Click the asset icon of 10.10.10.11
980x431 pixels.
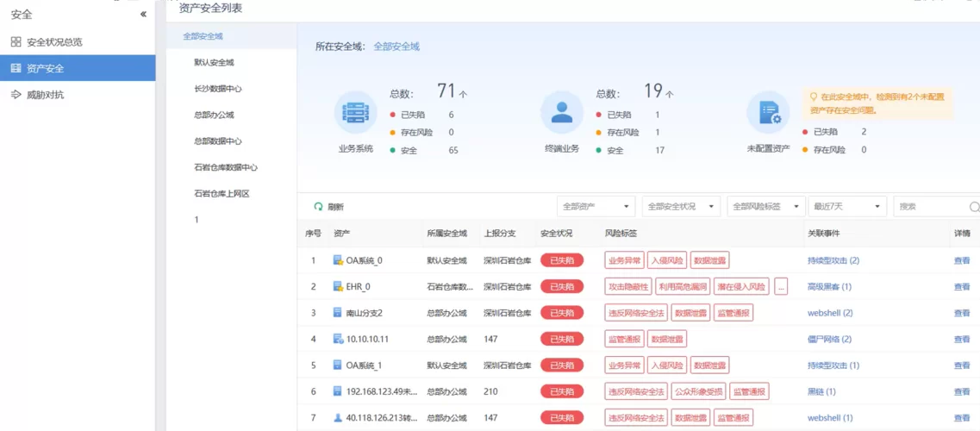(338, 339)
